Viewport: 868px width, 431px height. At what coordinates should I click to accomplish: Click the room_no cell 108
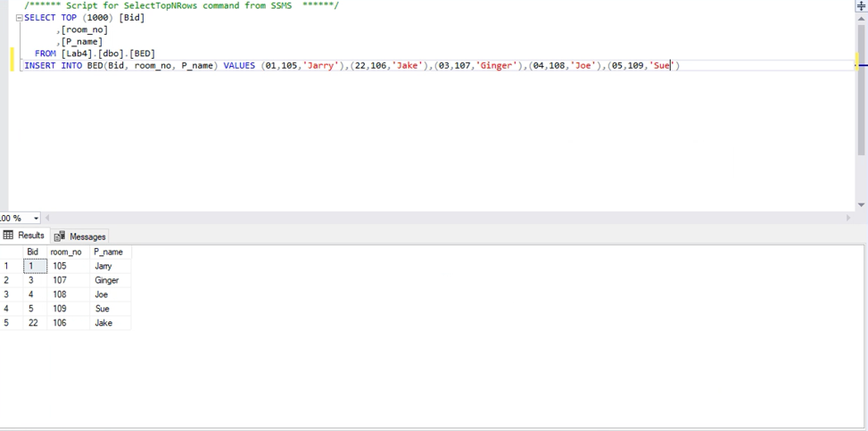69,294
